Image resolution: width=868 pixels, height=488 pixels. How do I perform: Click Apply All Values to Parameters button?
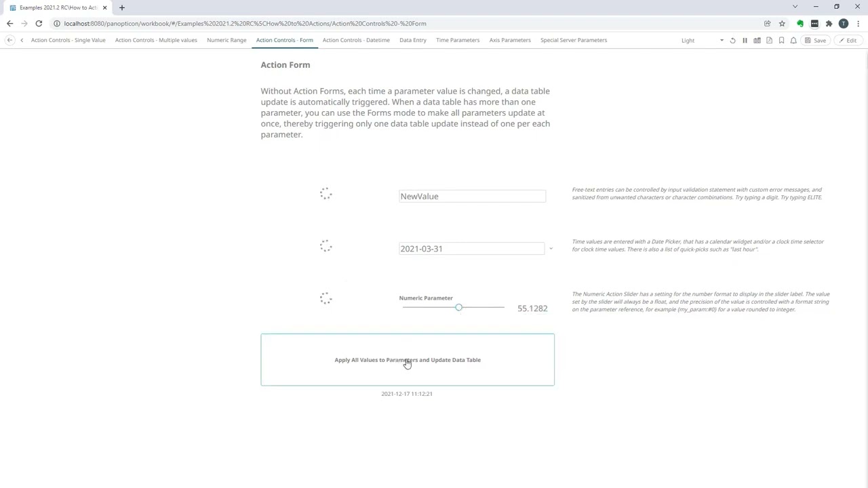point(408,360)
